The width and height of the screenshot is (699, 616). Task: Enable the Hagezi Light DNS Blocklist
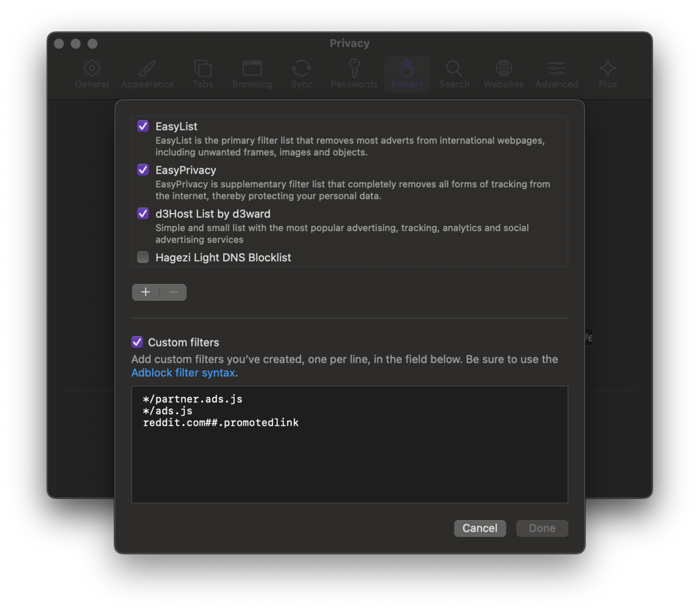pos(143,257)
